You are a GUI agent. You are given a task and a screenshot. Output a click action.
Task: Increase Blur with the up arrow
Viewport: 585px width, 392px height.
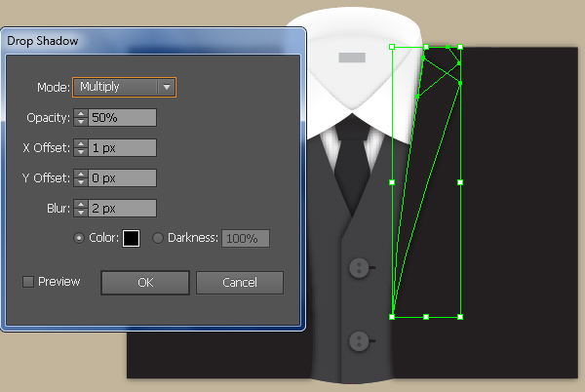(81, 204)
